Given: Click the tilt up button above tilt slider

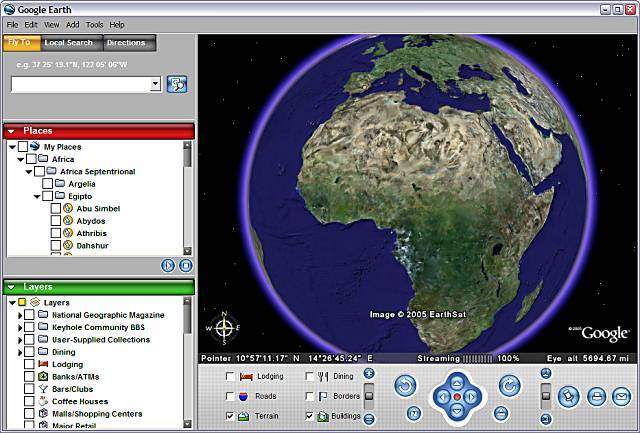Looking at the screenshot, I should (546, 373).
